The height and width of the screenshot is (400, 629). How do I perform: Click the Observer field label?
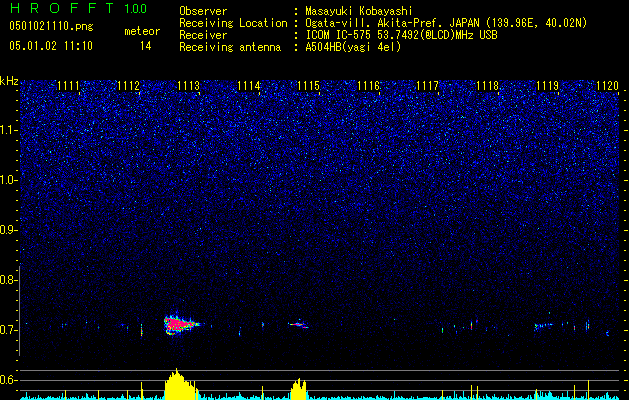(203, 11)
